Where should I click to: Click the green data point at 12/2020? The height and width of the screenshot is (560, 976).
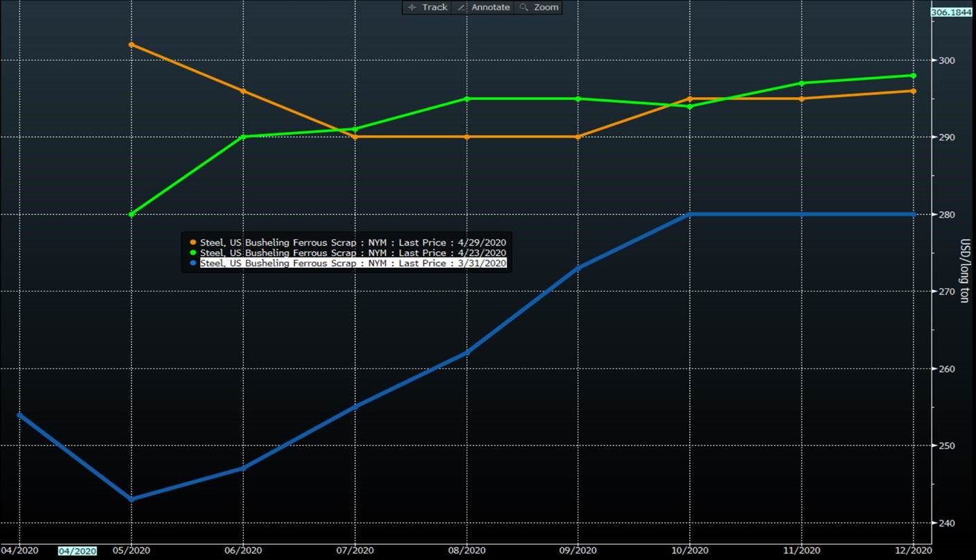coord(913,76)
